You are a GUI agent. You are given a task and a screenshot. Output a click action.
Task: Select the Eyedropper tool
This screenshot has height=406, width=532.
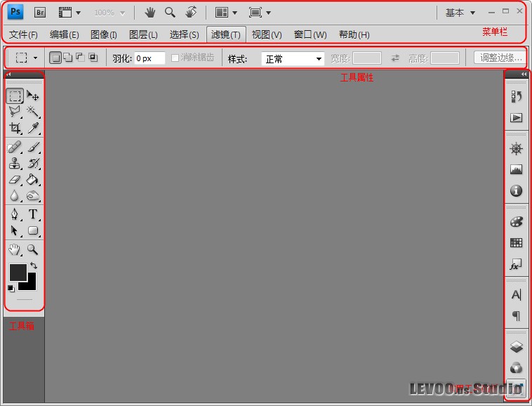pos(33,128)
